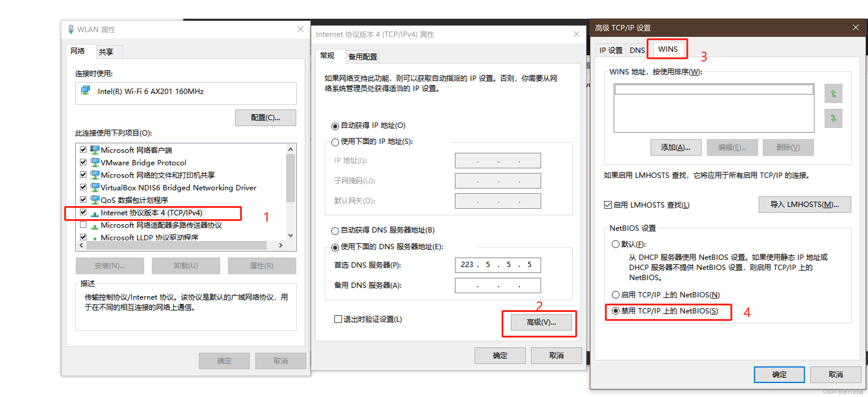Click the QoS 数据包计划程序 item icon
Image resolution: width=868 pixels, height=397 pixels.
pos(95,199)
